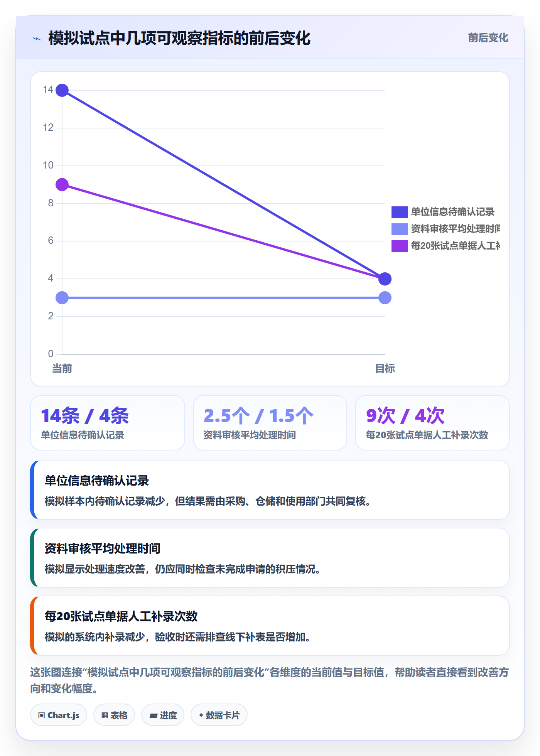
Task: Click the 资料审核平均处理时 legend label
Action: click(x=455, y=229)
